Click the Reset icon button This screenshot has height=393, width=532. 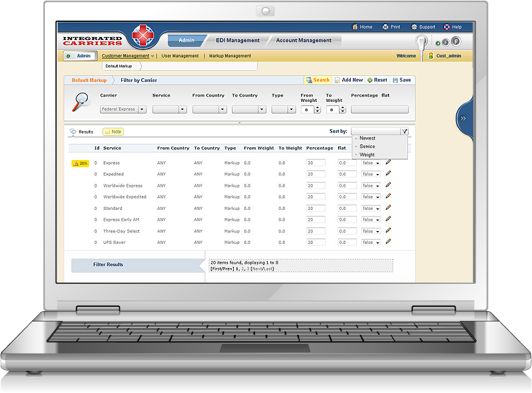click(370, 80)
